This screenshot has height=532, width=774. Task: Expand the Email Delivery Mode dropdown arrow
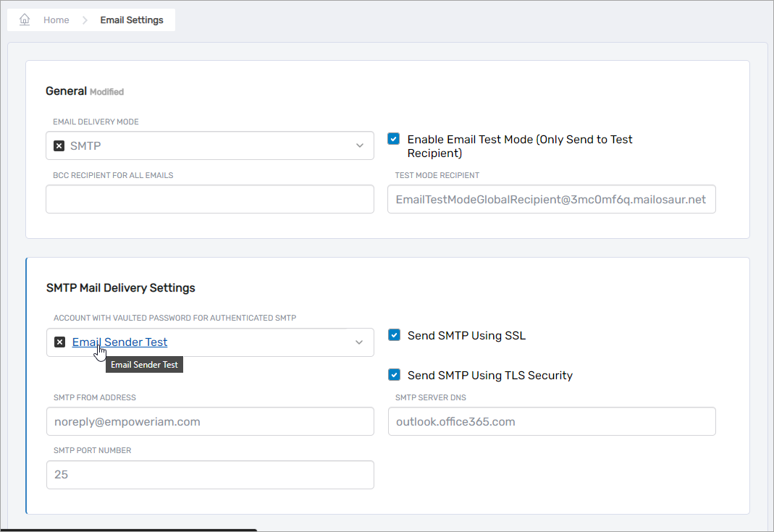(359, 145)
